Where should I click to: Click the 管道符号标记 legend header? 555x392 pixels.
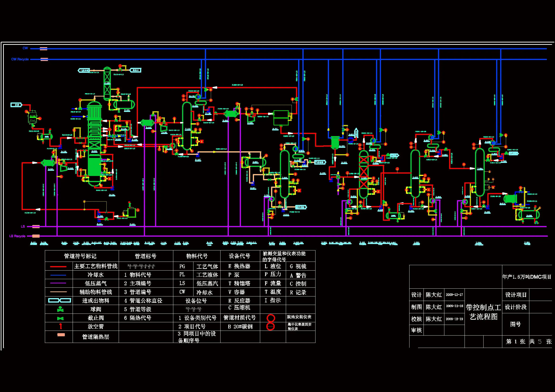[x=80, y=256]
